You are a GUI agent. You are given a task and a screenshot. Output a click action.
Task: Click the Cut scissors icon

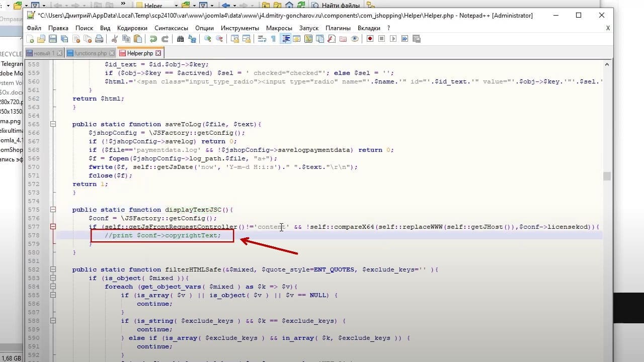(x=114, y=39)
